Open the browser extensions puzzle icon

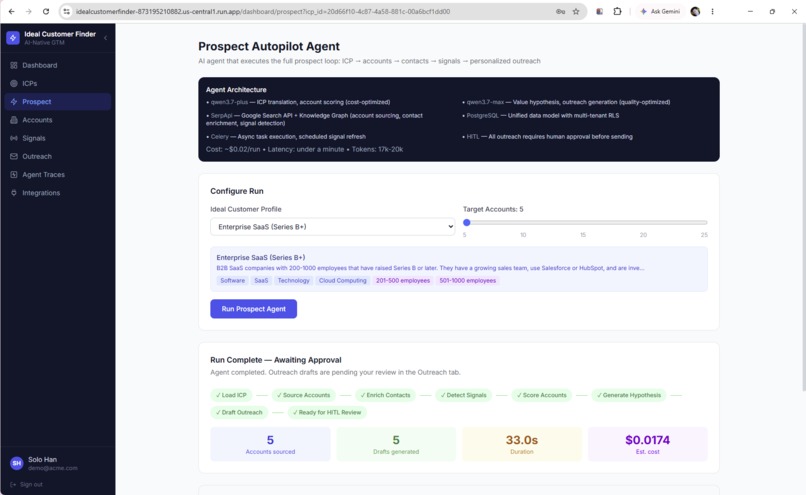[617, 11]
